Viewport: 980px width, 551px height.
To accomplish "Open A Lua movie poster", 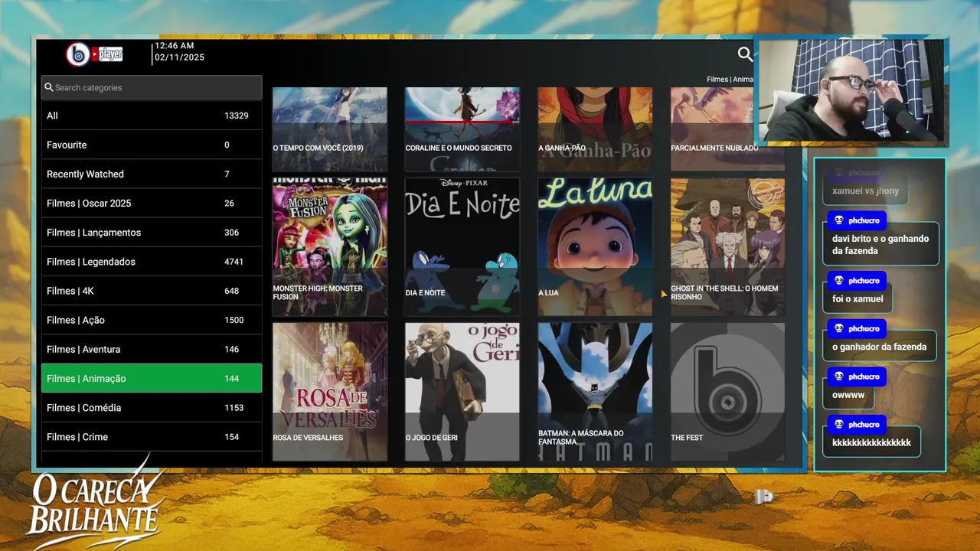I will [x=595, y=246].
